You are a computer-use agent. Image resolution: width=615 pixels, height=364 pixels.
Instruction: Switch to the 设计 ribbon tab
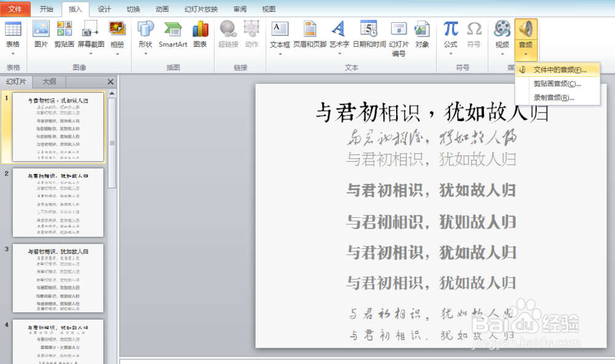(x=104, y=9)
